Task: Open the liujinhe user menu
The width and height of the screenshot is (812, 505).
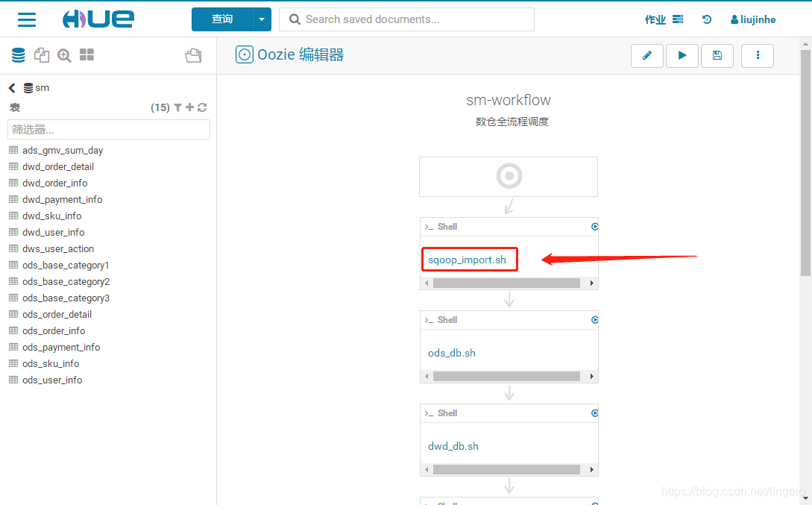Action: point(753,19)
